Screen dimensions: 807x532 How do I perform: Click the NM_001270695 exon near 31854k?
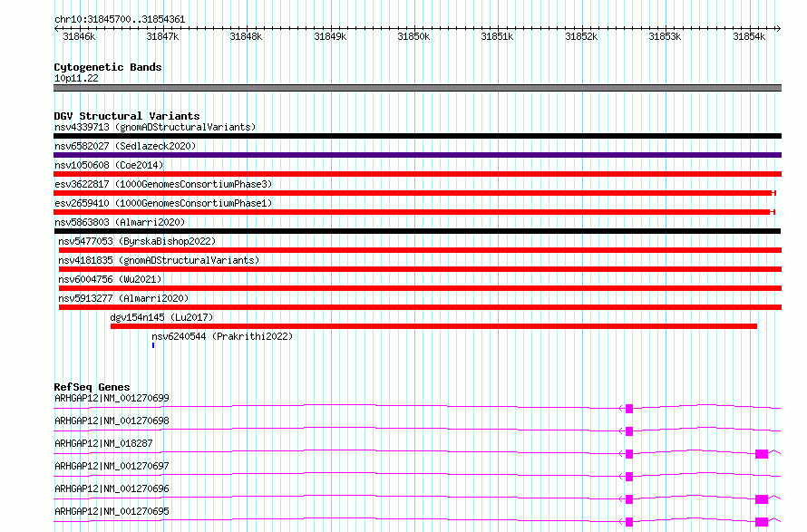762,522
